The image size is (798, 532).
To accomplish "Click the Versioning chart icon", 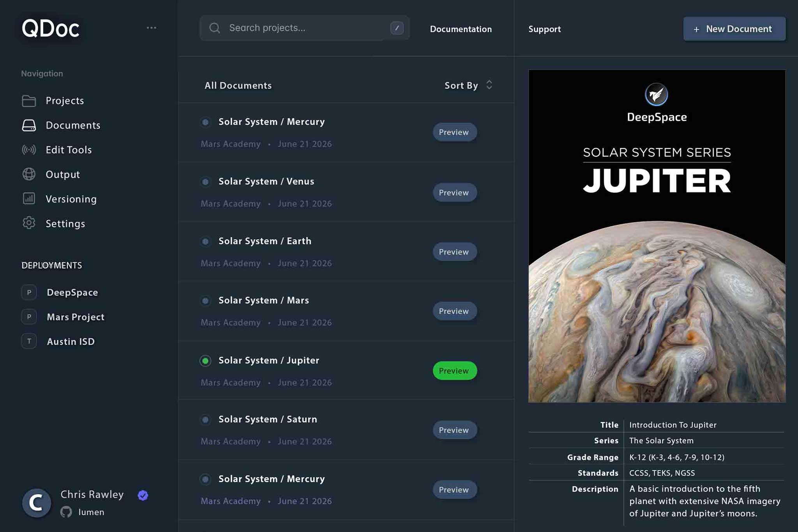I will point(29,198).
